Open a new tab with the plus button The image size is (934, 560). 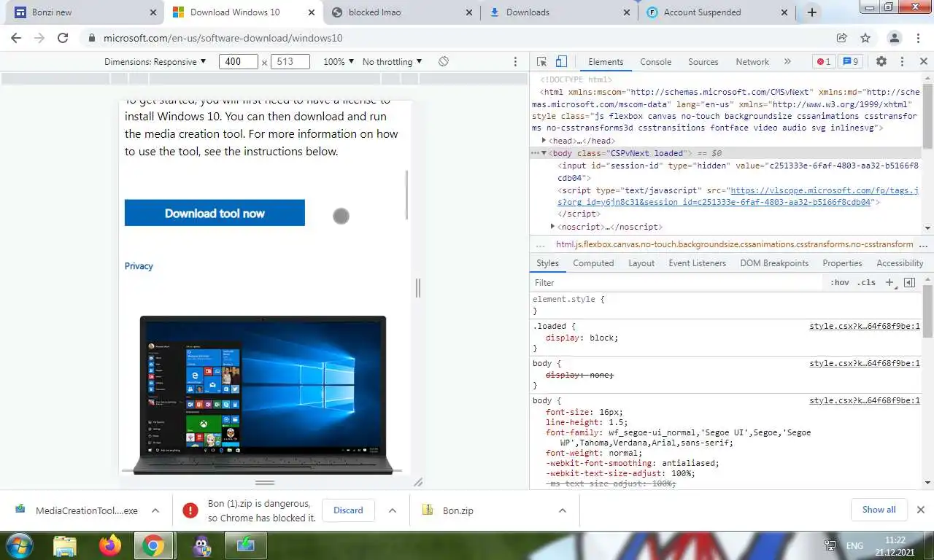[x=811, y=12]
